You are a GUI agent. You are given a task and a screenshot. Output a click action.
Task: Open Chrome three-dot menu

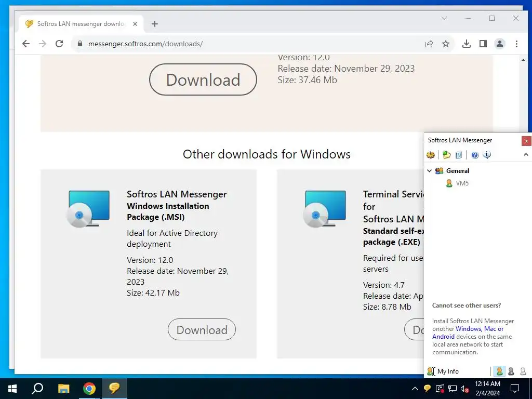tap(516, 44)
